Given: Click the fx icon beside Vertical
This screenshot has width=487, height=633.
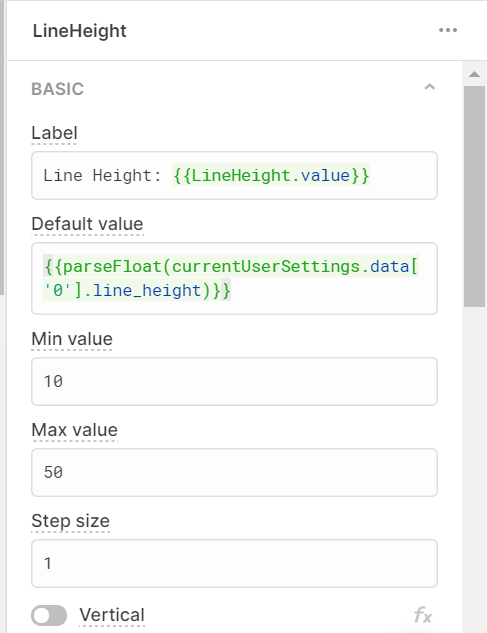Looking at the screenshot, I should 423,616.
